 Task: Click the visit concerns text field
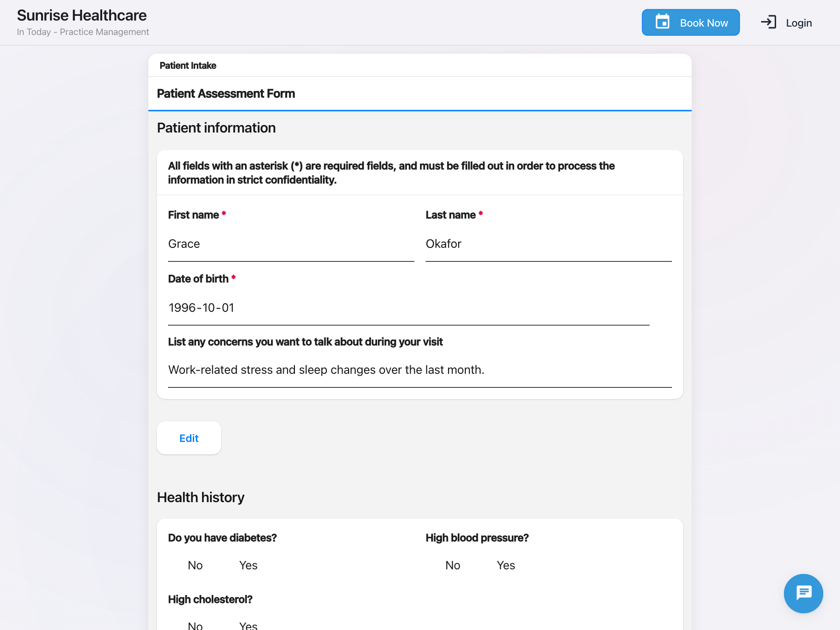coord(420,370)
